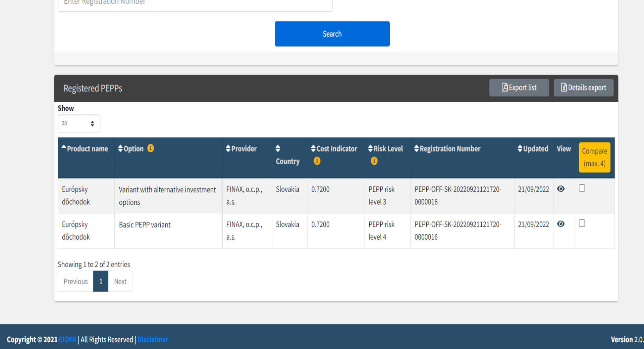This screenshot has height=349, width=644.
Task: Click the Risk Level info icon
Action: [374, 161]
